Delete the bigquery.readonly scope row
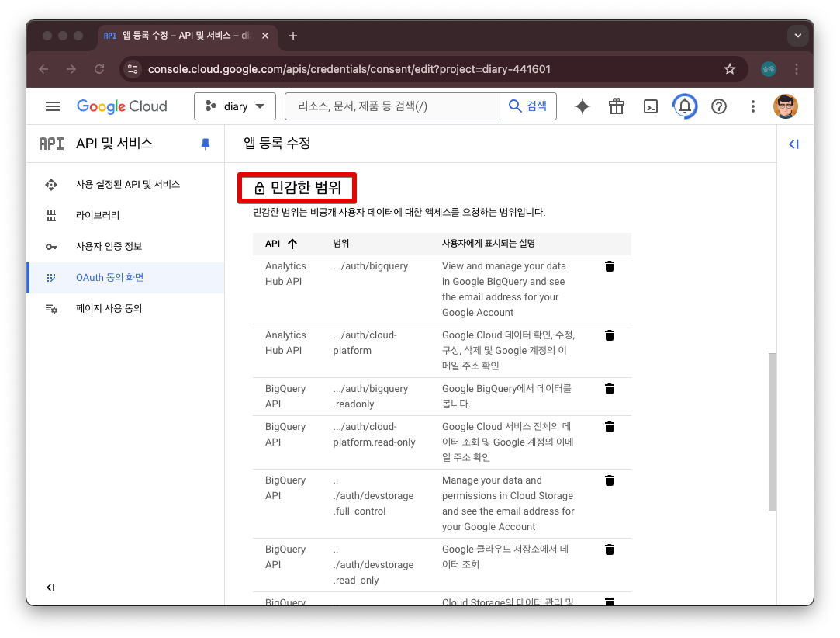Screen dimensions: 840x638 click(610, 389)
